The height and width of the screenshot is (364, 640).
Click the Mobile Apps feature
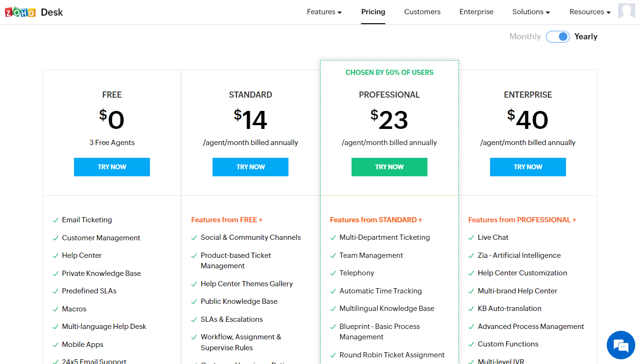83,345
